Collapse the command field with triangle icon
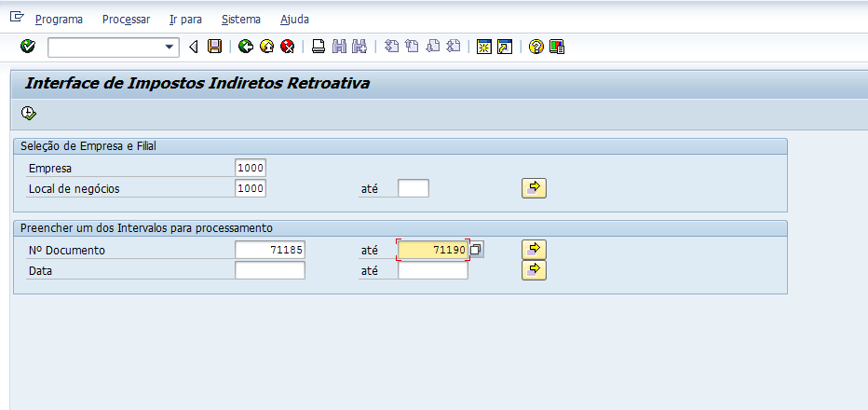Image resolution: width=868 pixels, height=410 pixels. [x=193, y=48]
